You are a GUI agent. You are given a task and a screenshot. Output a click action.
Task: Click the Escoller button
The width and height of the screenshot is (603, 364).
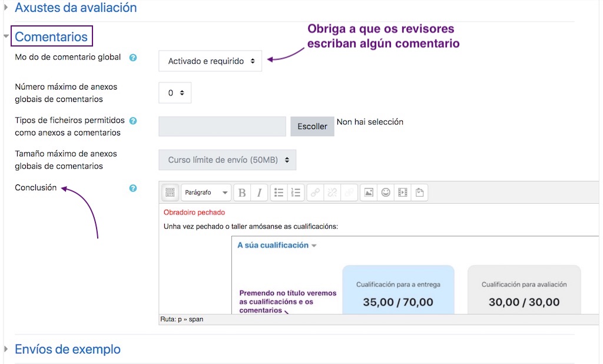tap(312, 126)
